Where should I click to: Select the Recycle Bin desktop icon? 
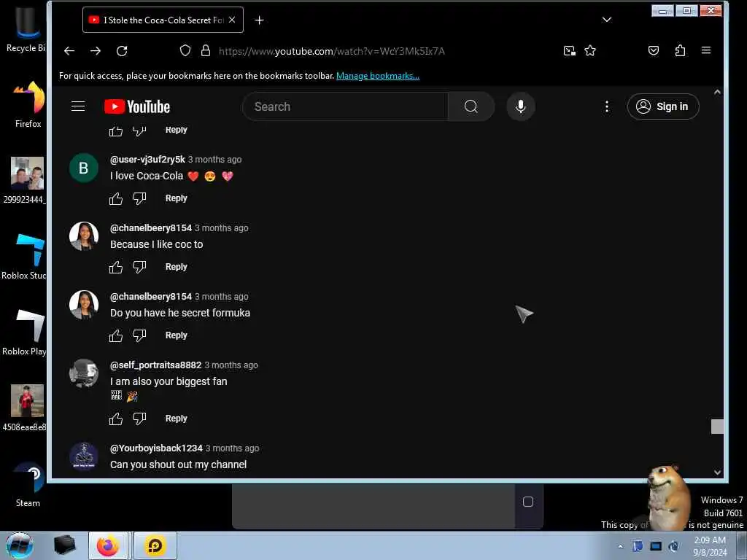[26, 29]
